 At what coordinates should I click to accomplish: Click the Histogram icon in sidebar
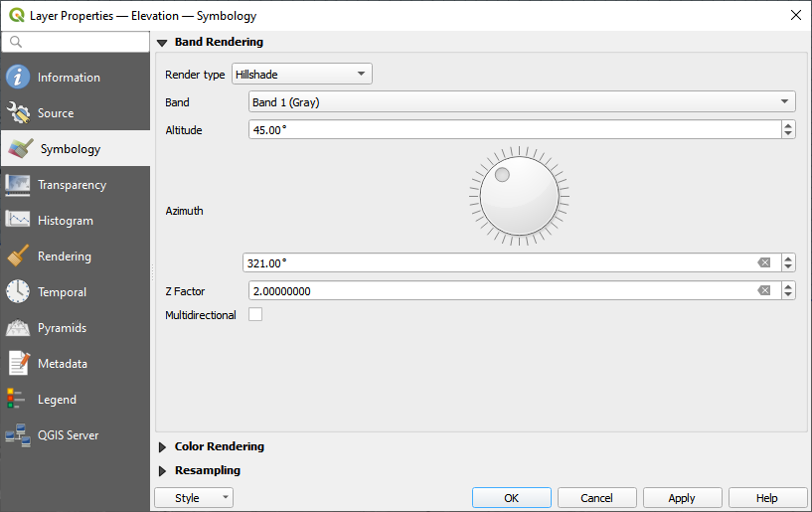(x=18, y=221)
